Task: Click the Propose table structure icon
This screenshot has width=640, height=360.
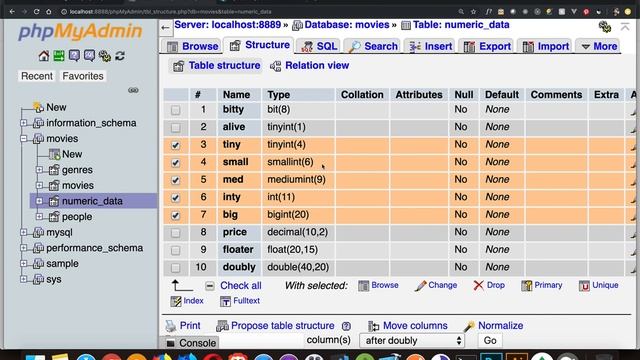Action: click(222, 326)
